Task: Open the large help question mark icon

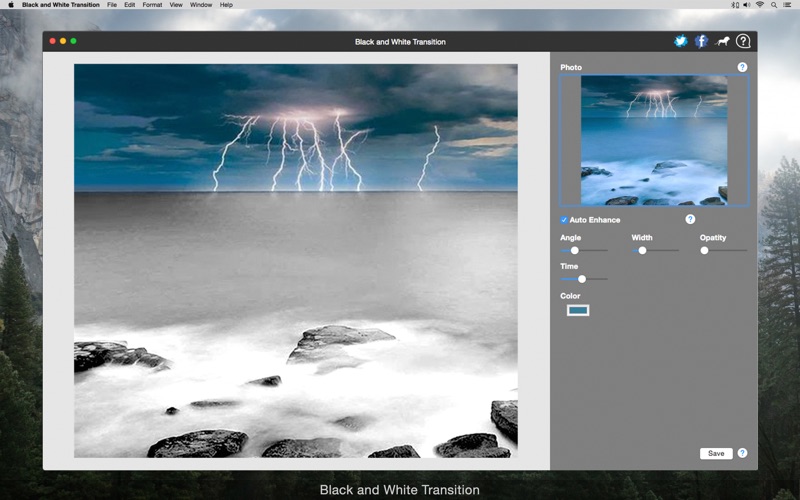Action: pyautogui.click(x=743, y=41)
